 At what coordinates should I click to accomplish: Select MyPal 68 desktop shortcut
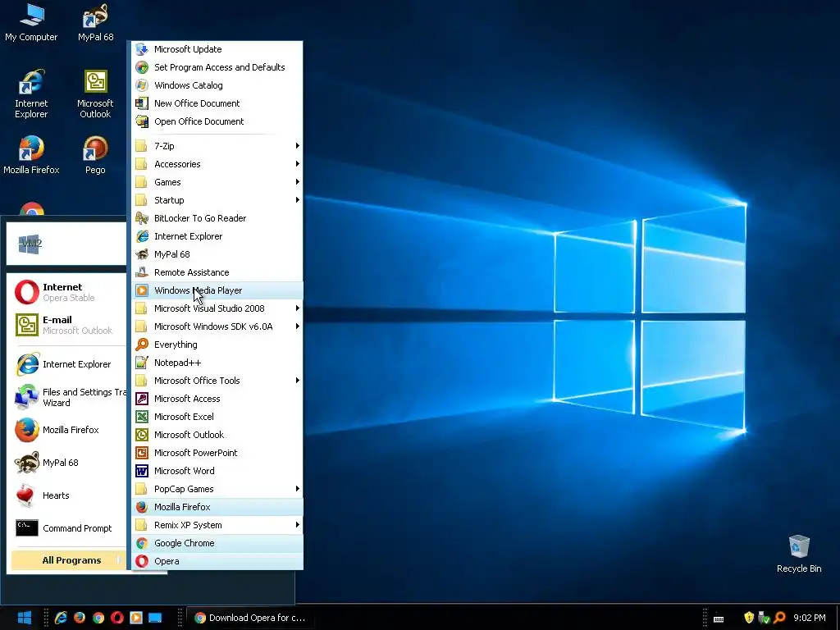(95, 22)
